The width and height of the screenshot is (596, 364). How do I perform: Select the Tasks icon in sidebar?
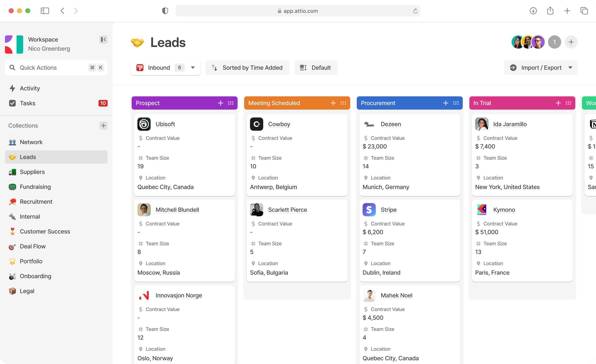point(12,103)
